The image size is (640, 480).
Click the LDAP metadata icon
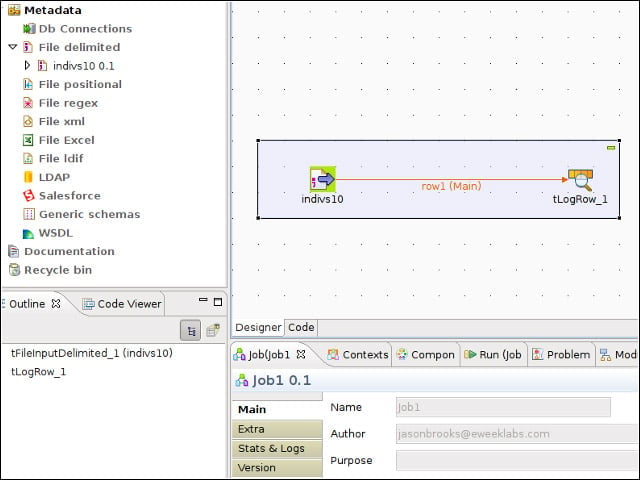[28, 177]
